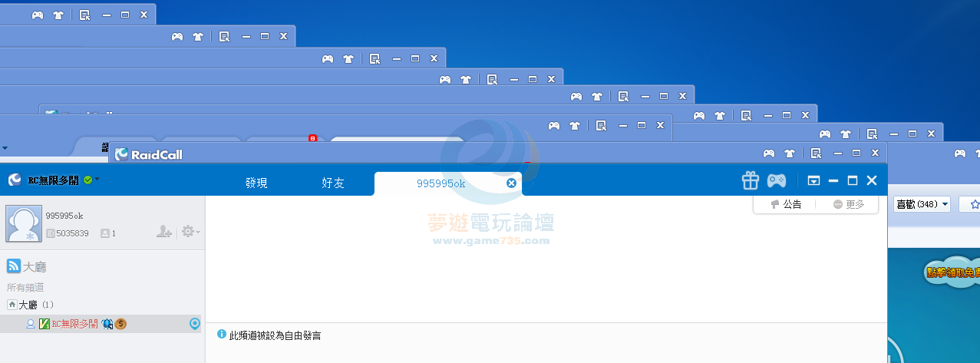Open the 公告 announcement button
The image size is (980, 363).
click(x=787, y=204)
